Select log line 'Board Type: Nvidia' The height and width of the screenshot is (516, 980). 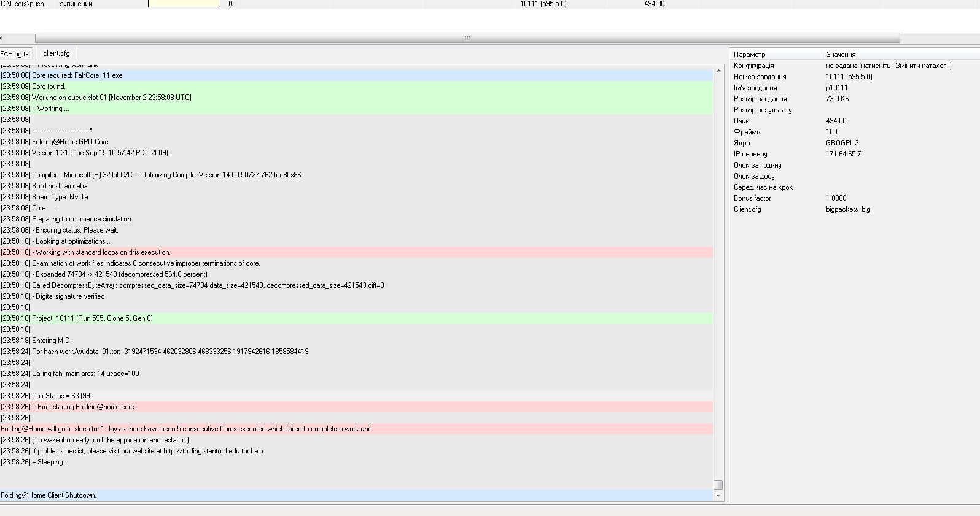click(356, 197)
